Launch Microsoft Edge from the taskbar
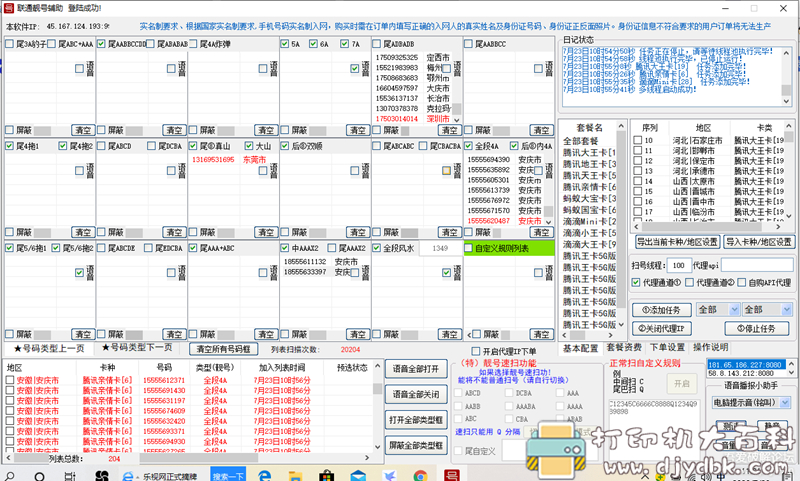This screenshot has width=800, height=481. click(264, 476)
